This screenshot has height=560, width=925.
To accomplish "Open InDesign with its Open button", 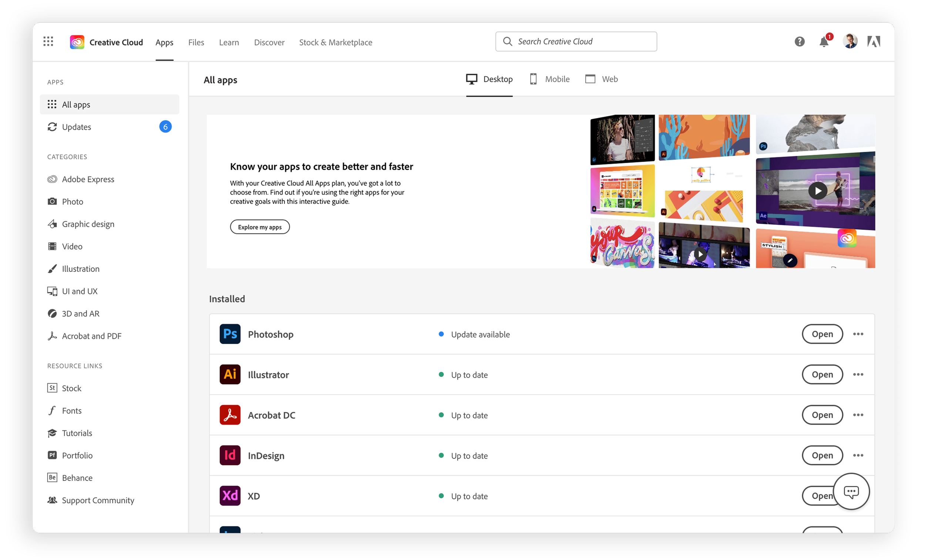I will [x=822, y=456].
